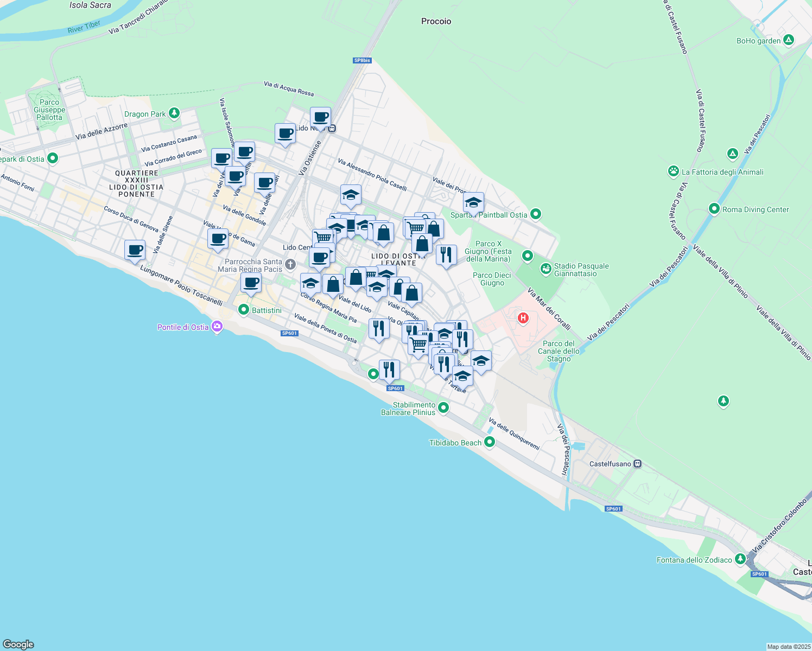Open the cafe marker above Battistini

251,283
